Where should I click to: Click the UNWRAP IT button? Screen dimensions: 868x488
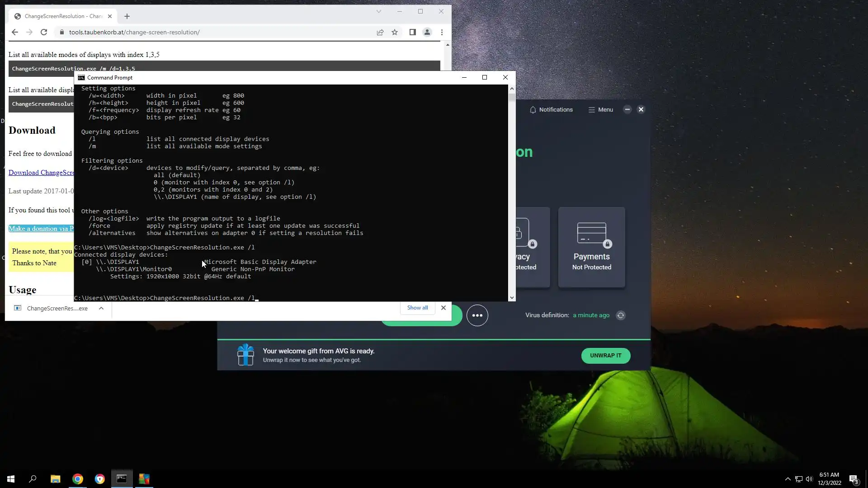pos(605,356)
